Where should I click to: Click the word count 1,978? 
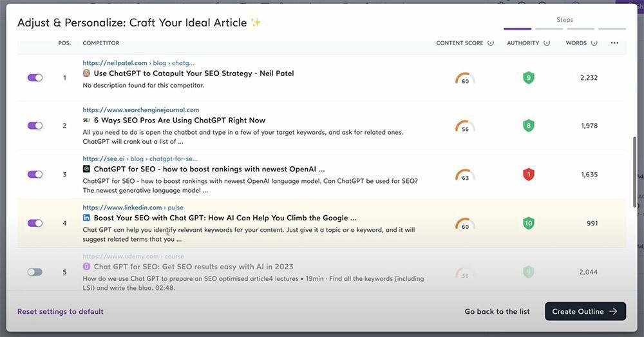(589, 126)
